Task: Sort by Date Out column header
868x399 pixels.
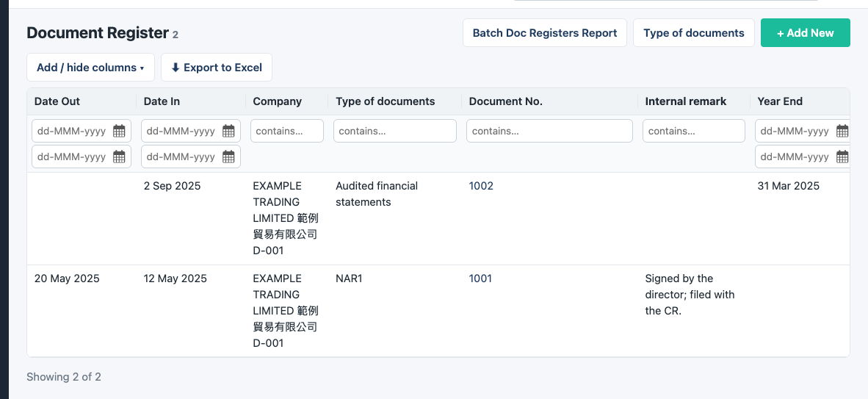Action: pos(57,101)
